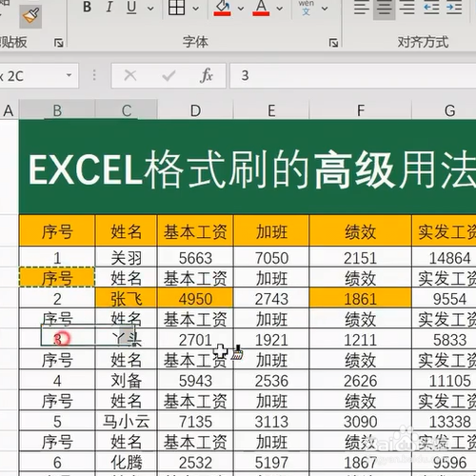Click the cell with value 5833
Image resolution: width=476 pixels, height=476 pixels.
point(445,340)
